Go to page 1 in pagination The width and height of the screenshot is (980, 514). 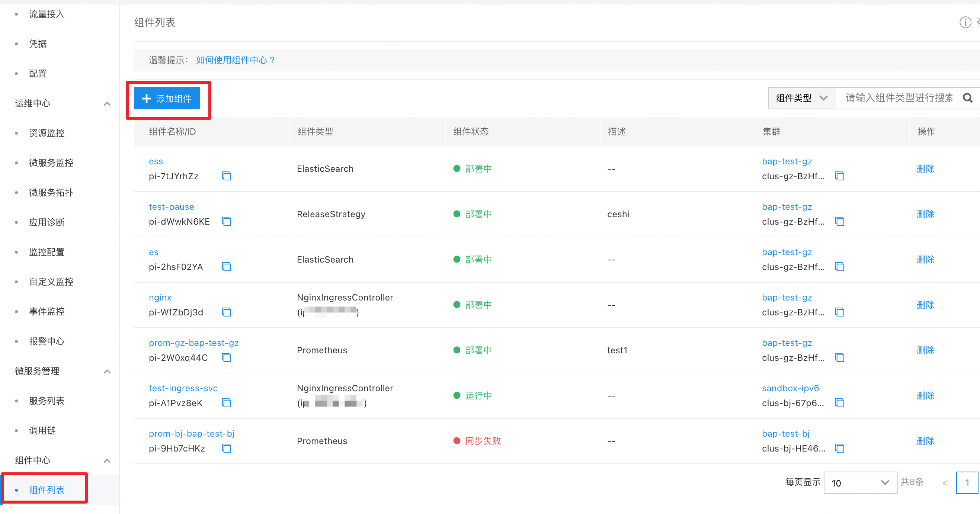[x=967, y=483]
